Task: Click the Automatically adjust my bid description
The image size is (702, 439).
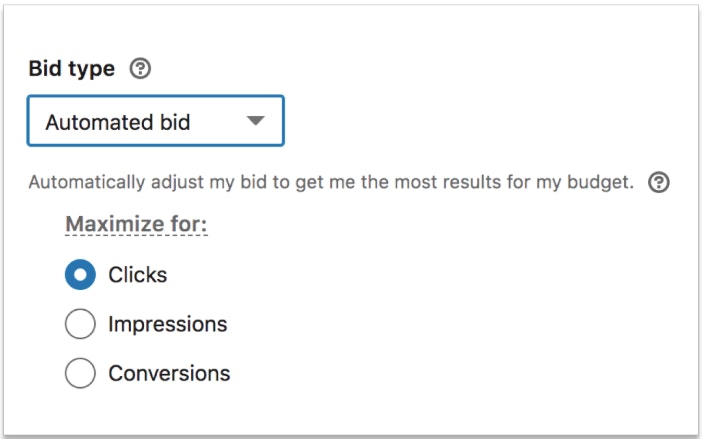Action: click(x=331, y=183)
